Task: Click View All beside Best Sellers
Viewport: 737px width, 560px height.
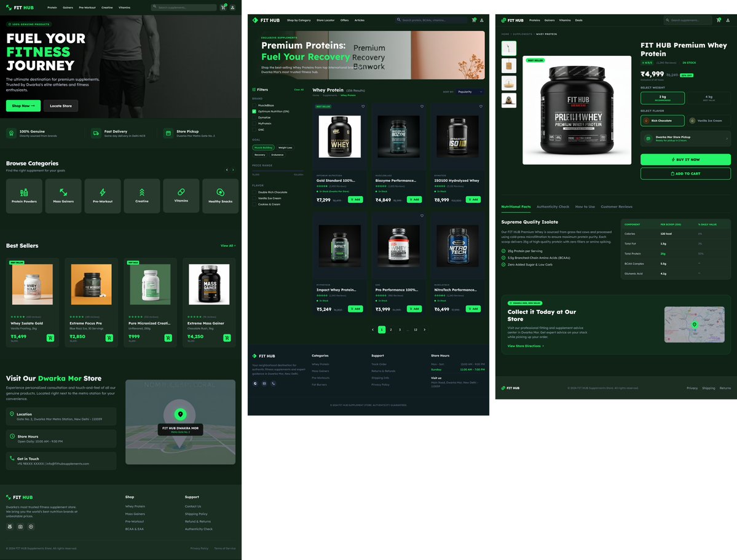Action: pos(228,245)
